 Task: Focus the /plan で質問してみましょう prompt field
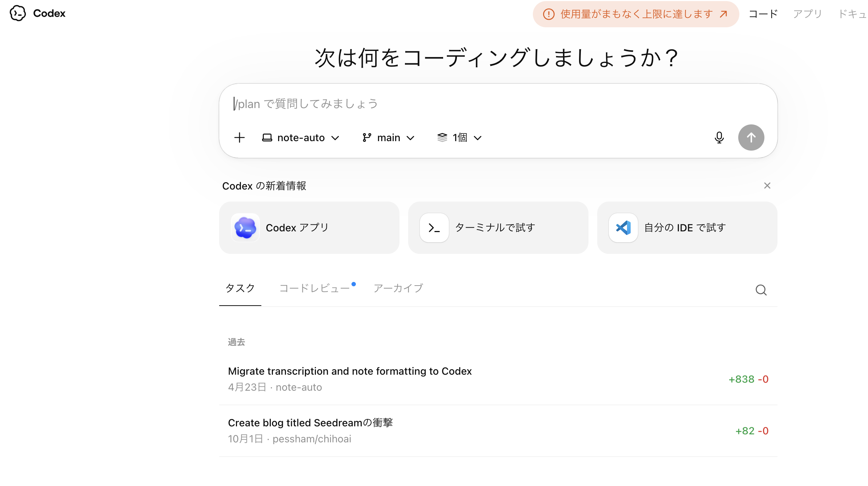(x=498, y=104)
